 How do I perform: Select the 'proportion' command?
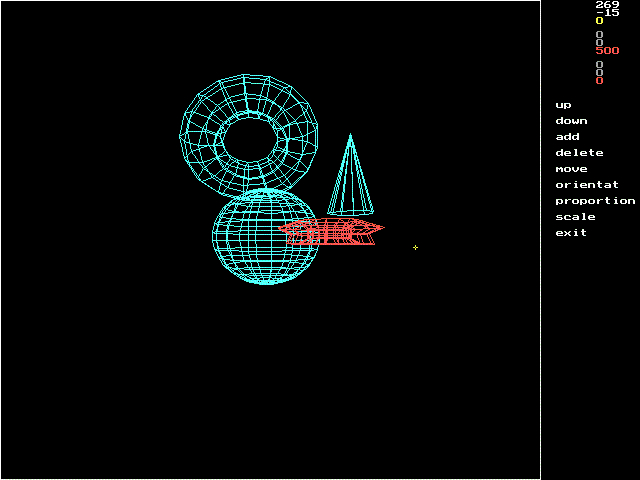coord(595,201)
